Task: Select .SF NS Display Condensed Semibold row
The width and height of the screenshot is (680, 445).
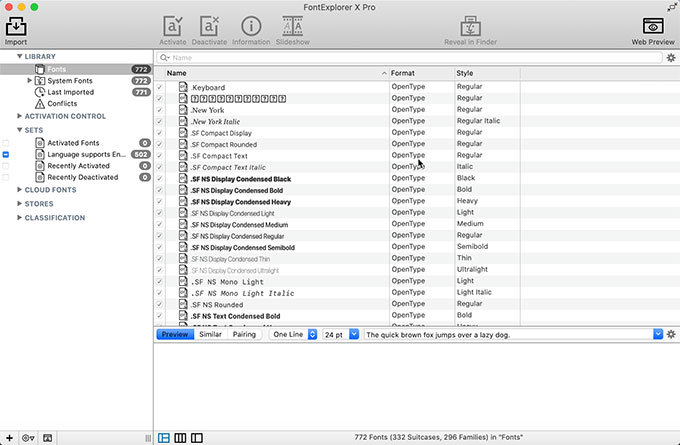Action: (x=417, y=247)
